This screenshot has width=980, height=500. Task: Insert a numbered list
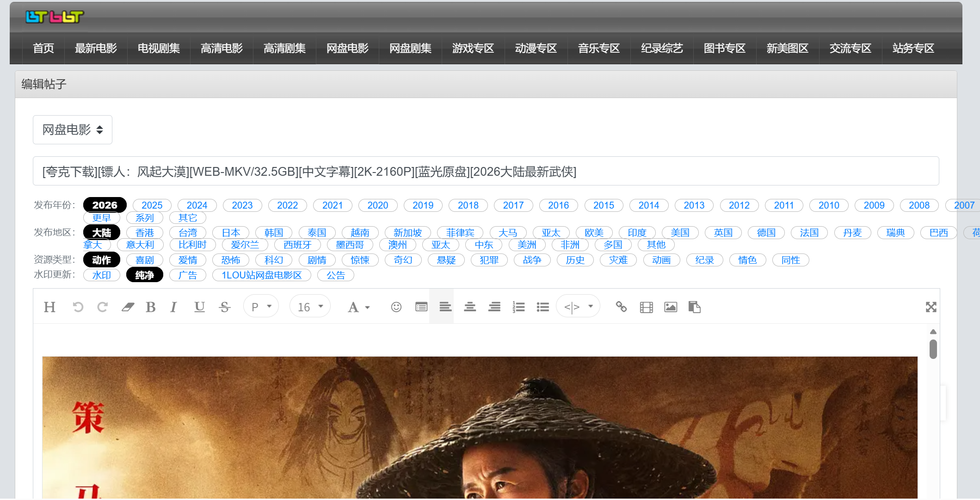click(x=518, y=307)
